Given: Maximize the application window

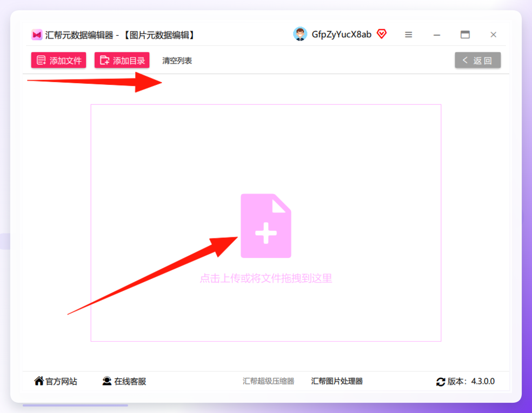Looking at the screenshot, I should (465, 35).
